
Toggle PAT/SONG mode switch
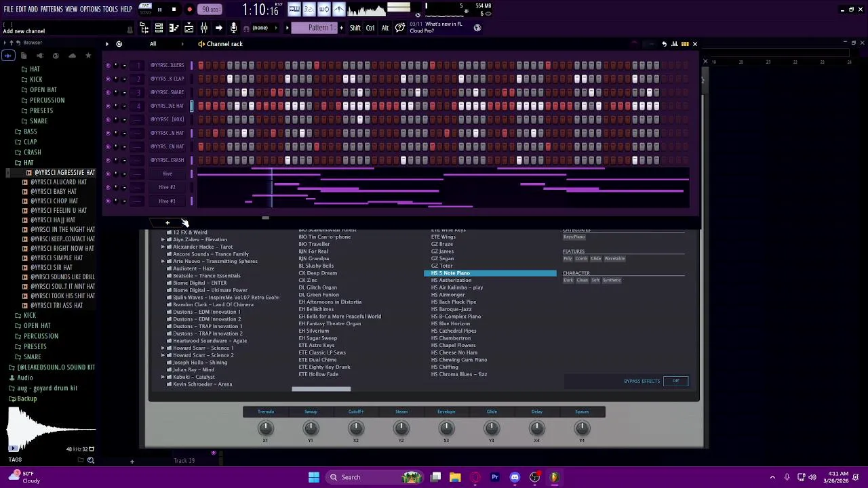click(145, 9)
